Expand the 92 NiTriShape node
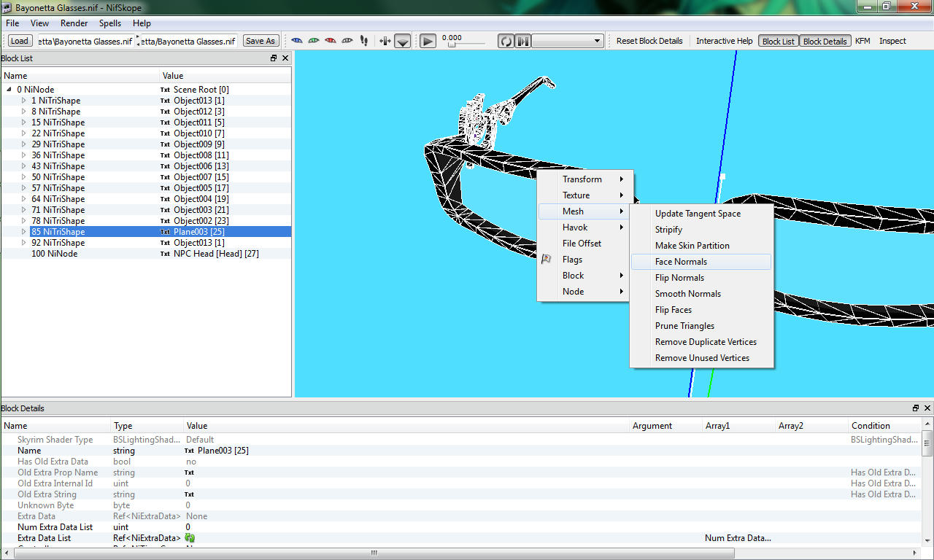The height and width of the screenshot is (560, 934). tap(23, 243)
